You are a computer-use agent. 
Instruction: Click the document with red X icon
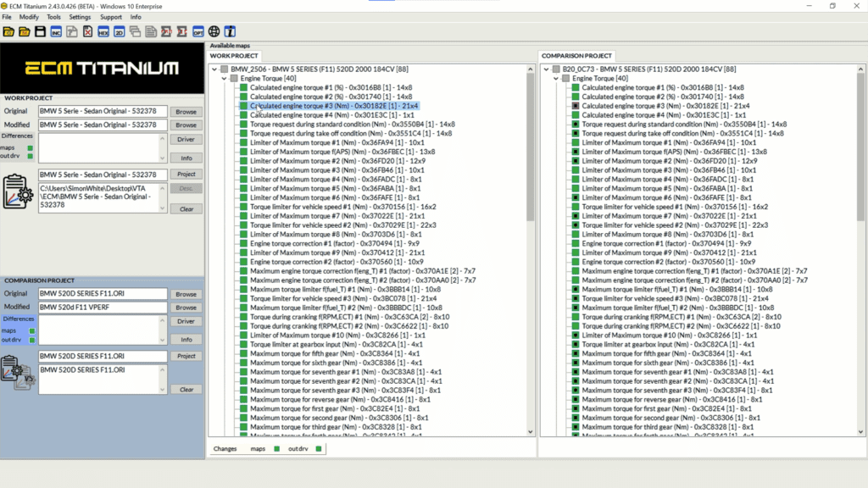tap(87, 32)
